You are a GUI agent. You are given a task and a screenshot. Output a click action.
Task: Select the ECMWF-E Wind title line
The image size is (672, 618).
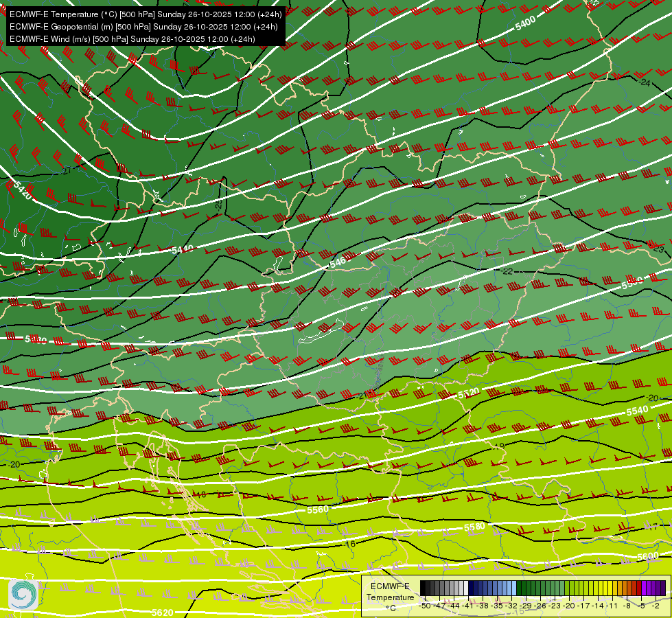(132, 39)
